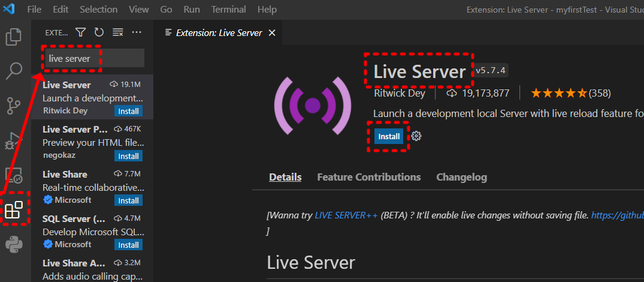Click the large Live Server logo
Image resolution: width=644 pixels, height=282 pixels.
[313, 105]
